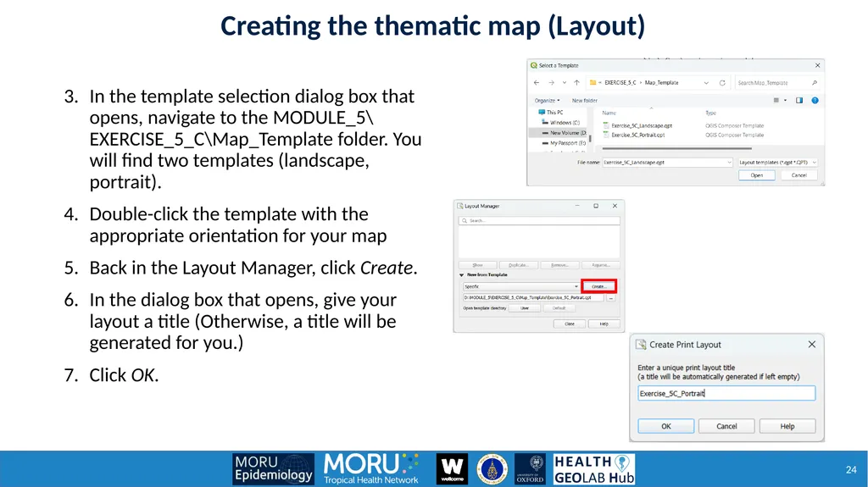Viewport: 868px width, 487px height.
Task: Sort files by Name column header
Action: tap(609, 113)
